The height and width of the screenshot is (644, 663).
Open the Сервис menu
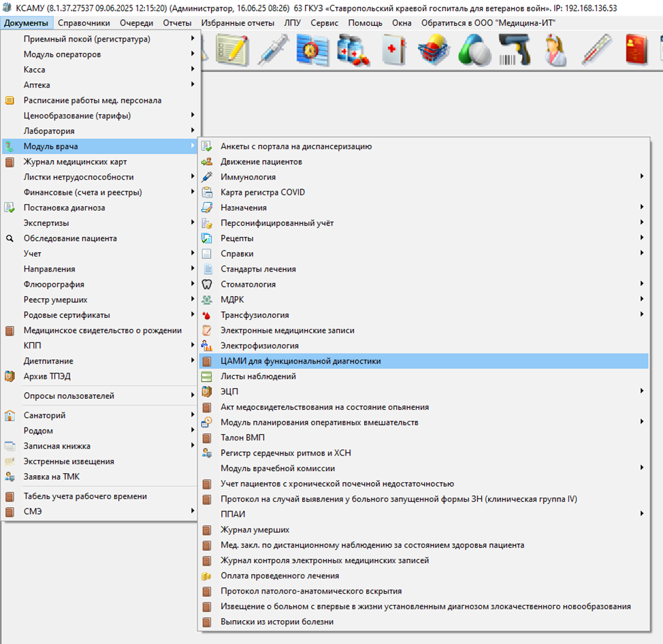[324, 23]
